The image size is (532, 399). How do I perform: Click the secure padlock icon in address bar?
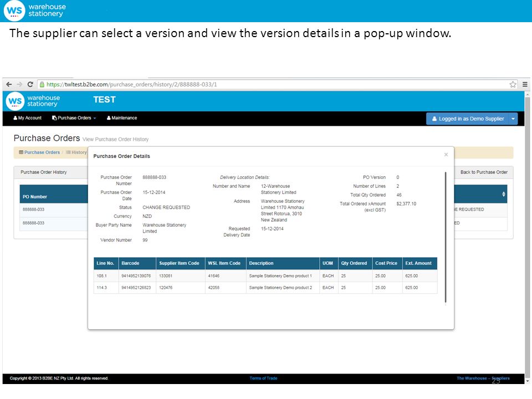click(x=42, y=84)
